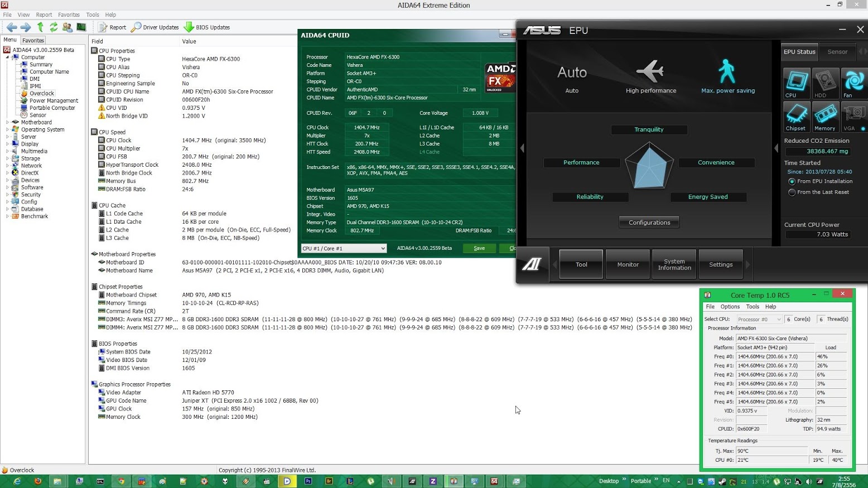The height and width of the screenshot is (488, 868).
Task: Expand the Operating System tree node
Action: click(7, 129)
